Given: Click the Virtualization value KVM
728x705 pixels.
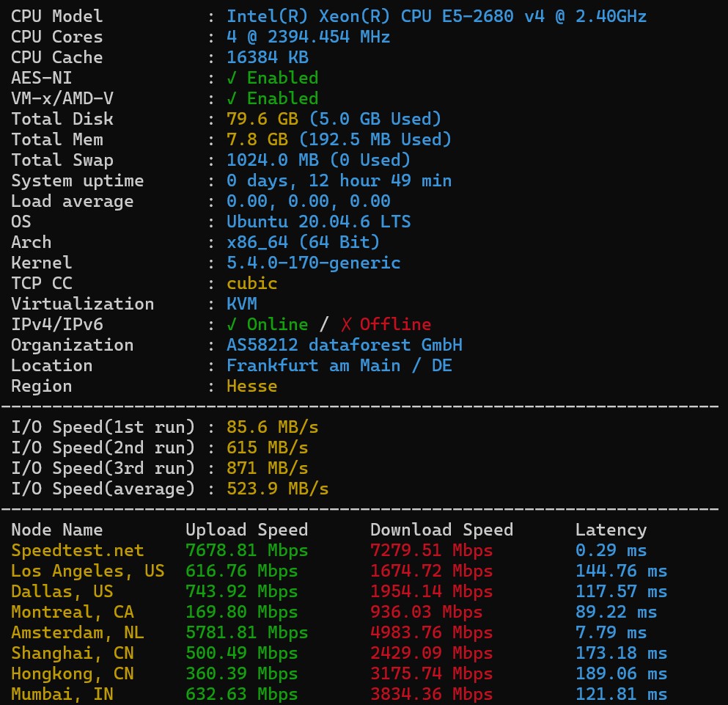Looking at the screenshot, I should pos(242,304).
